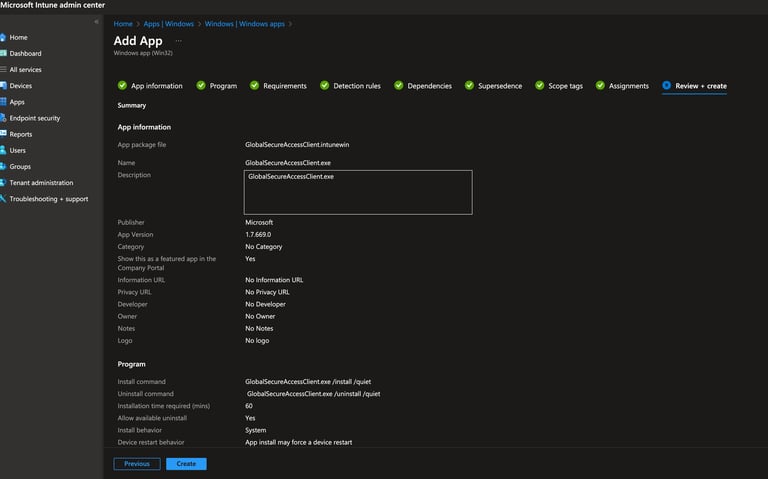Open Windows | Windows apps breadcrumb link
This screenshot has width=768, height=479.
pos(244,24)
